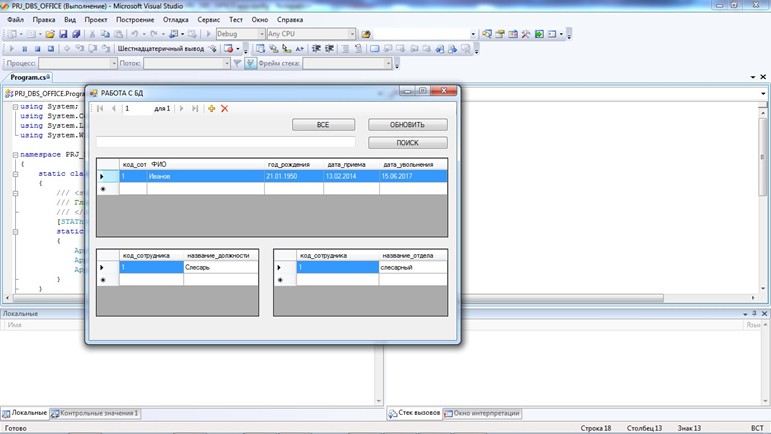771x434 pixels.
Task: Click the ПОИСК button
Action: [408, 143]
